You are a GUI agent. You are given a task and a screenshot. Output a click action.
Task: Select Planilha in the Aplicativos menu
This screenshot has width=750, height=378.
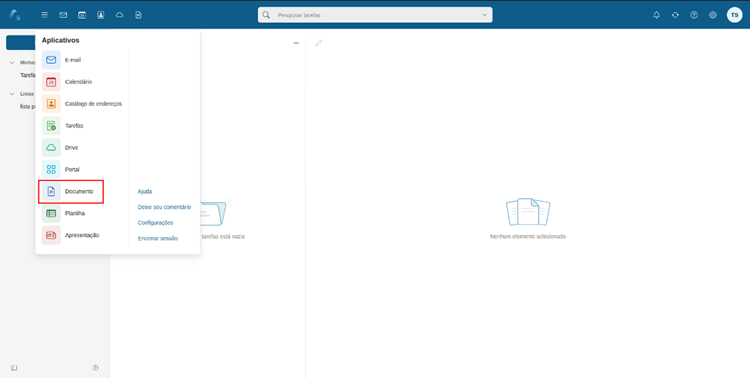coord(71,213)
